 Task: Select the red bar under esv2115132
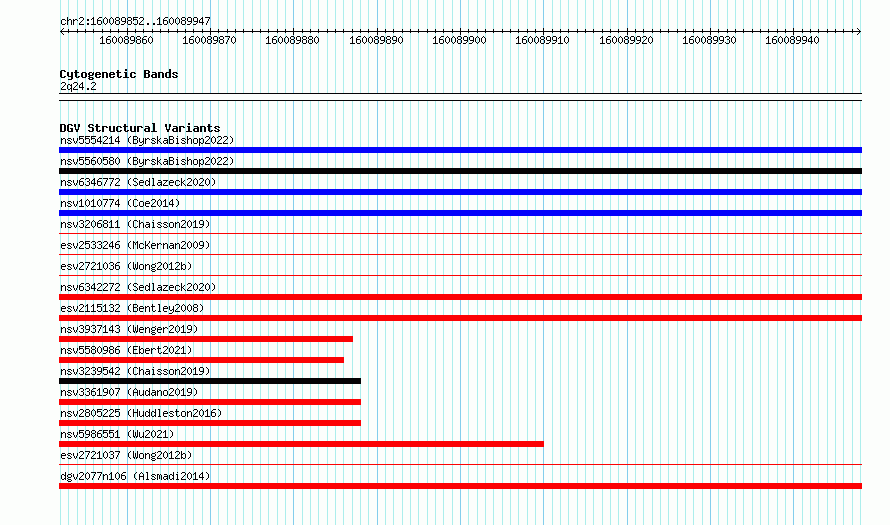coord(460,318)
